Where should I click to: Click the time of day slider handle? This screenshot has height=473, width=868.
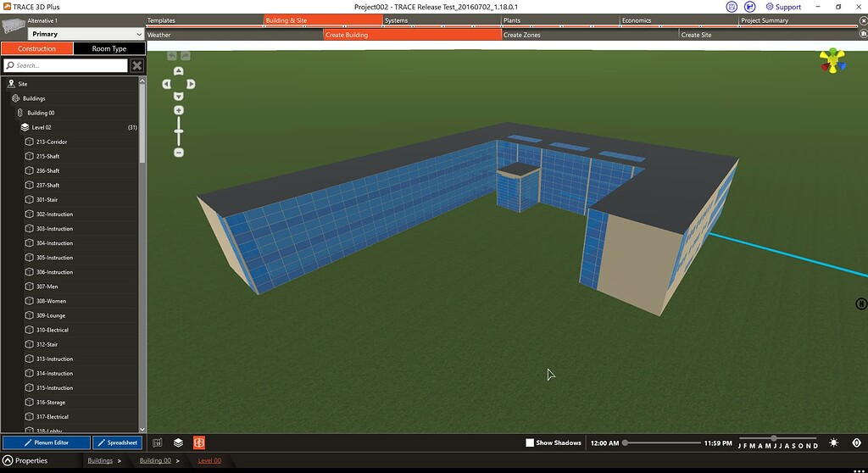click(626, 442)
